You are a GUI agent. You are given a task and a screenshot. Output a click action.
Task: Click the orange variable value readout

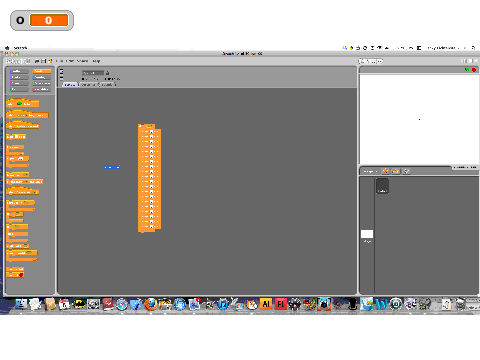pos(49,20)
